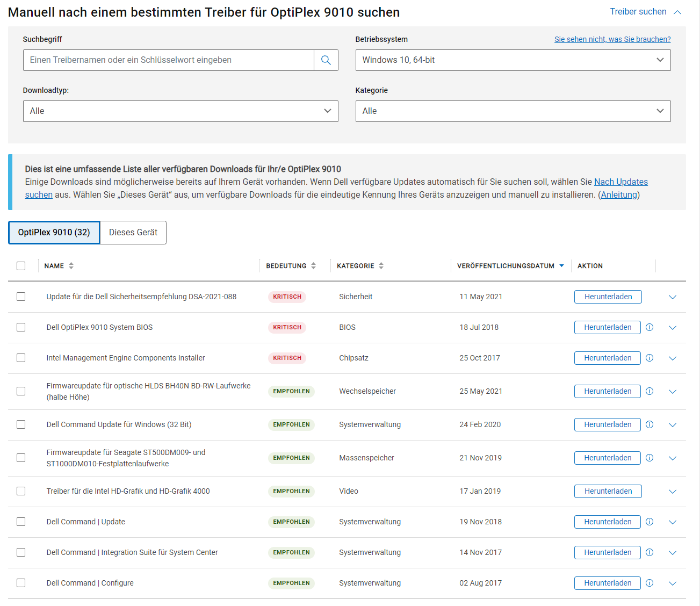Switch to the Dieses Gerät tab
The image size is (700, 606).
[x=133, y=233]
